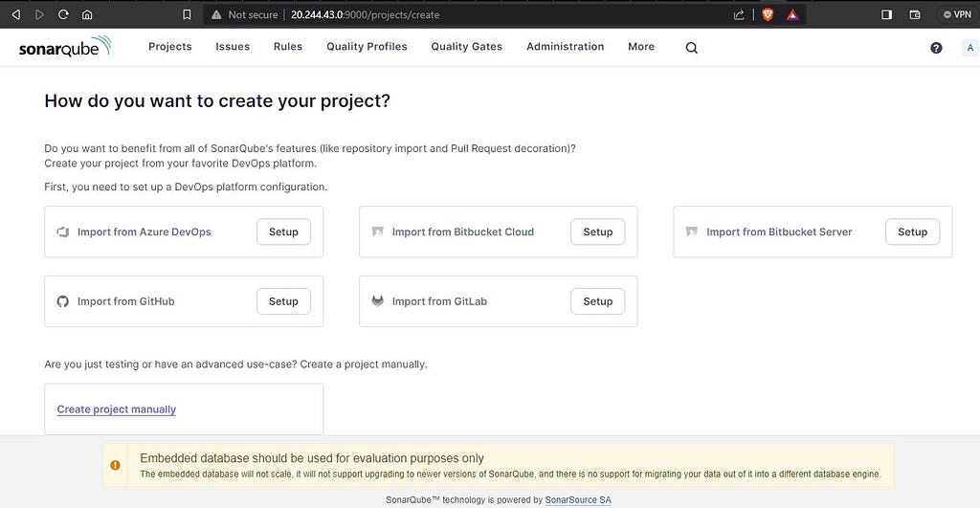Expand the More menu
The image size is (980, 508).
641,46
